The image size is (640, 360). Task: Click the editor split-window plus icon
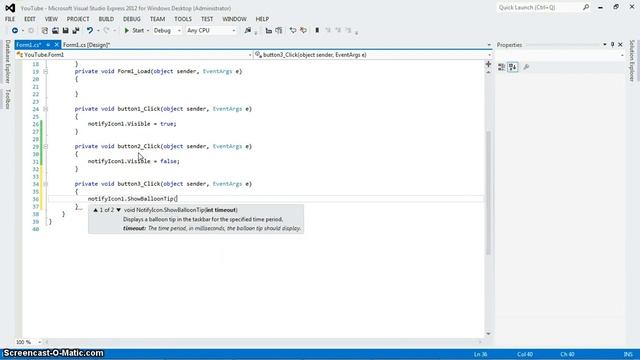(x=488, y=64)
